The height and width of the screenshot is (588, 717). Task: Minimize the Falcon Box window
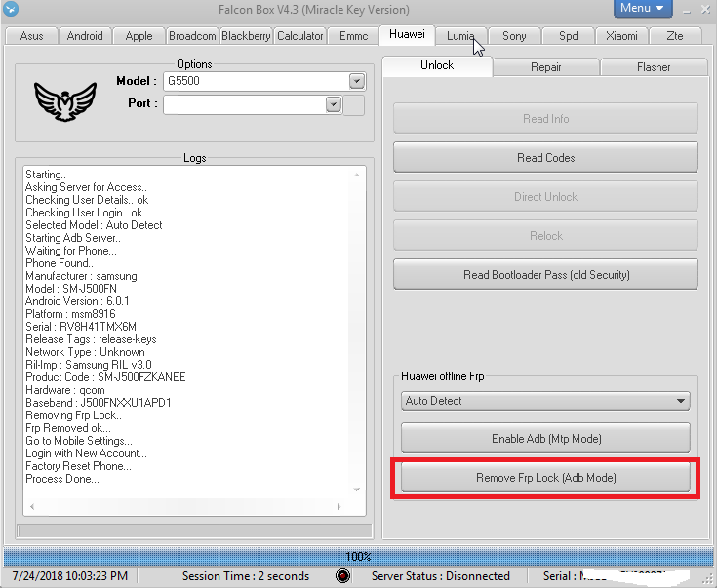[x=687, y=10]
